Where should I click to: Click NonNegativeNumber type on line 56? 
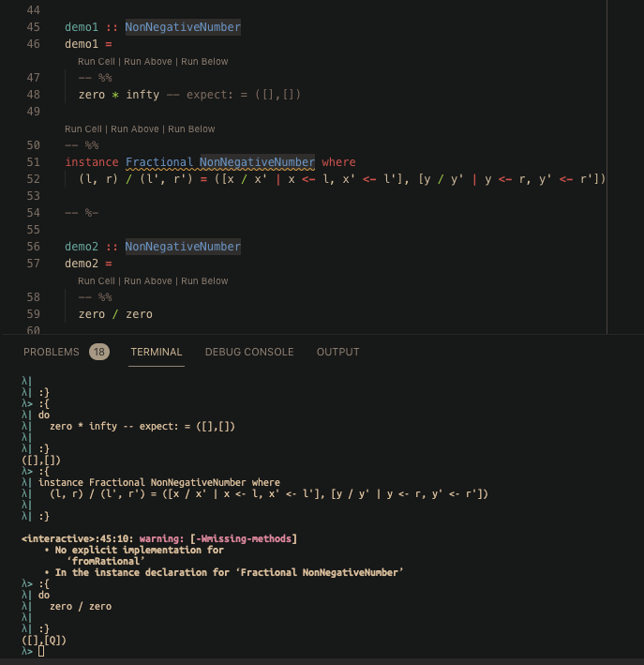[x=183, y=247]
